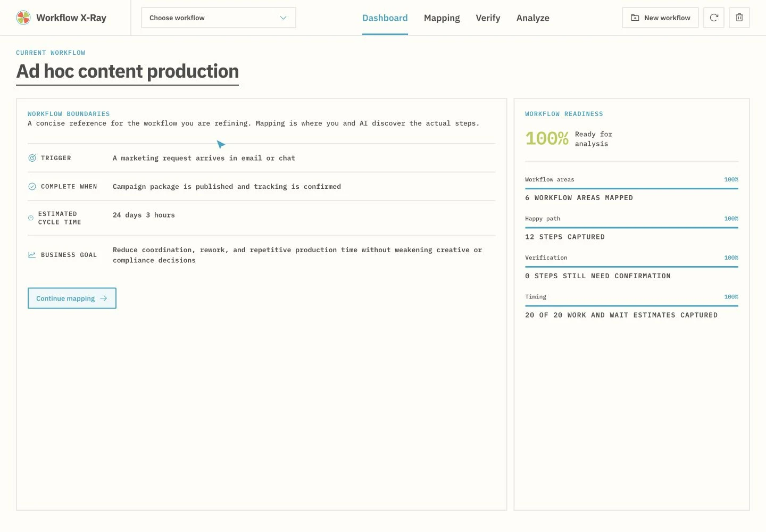Click '20 OF 20 WORK AND WAIT ESTIMATES CAPTURED'

click(x=621, y=315)
